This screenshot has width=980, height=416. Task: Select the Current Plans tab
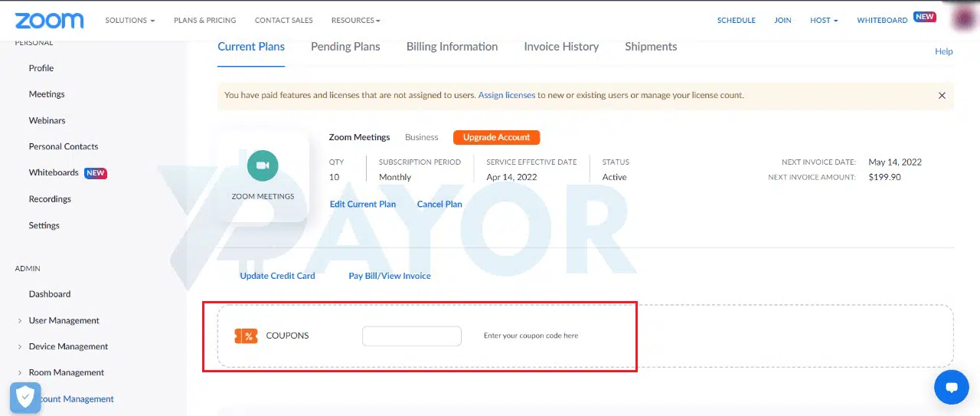251,47
